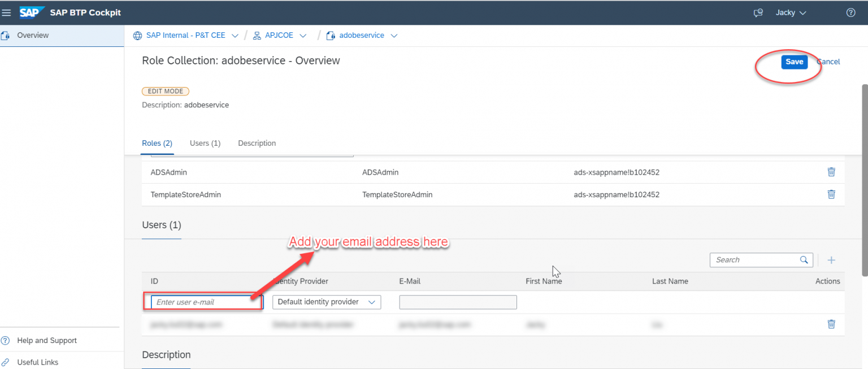The image size is (868, 369).
Task: Open Help and Support from sidebar
Action: (47, 340)
